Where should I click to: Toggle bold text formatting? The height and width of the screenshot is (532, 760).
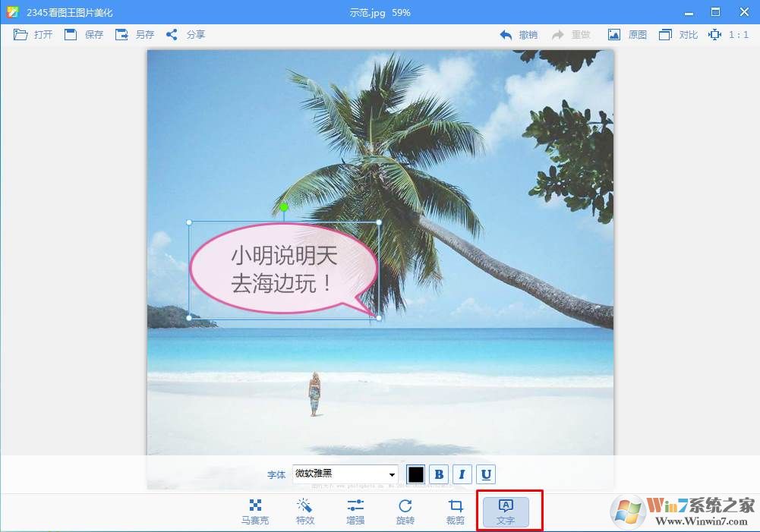439,474
